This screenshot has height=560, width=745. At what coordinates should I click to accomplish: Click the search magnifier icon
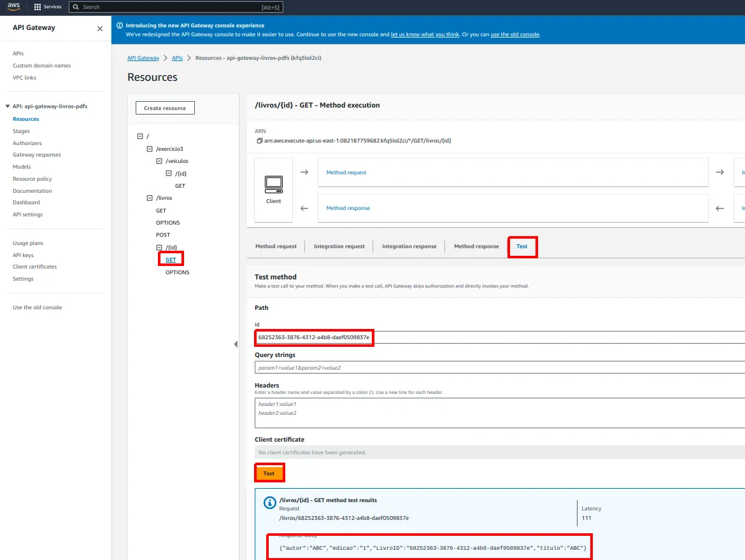click(x=76, y=7)
